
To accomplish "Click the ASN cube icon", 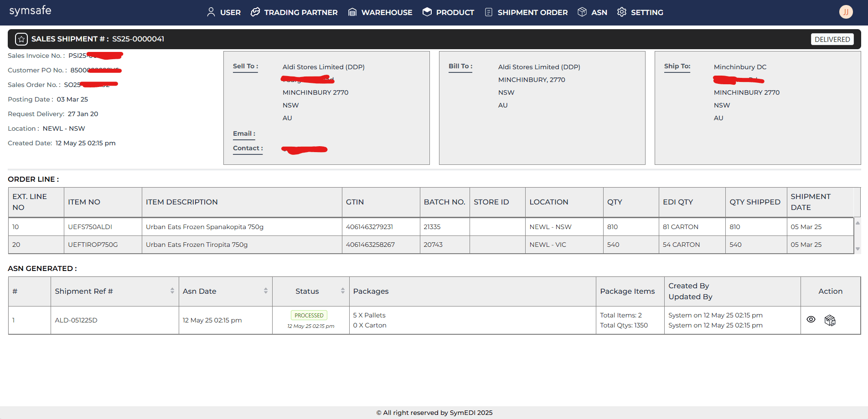I will tap(582, 12).
